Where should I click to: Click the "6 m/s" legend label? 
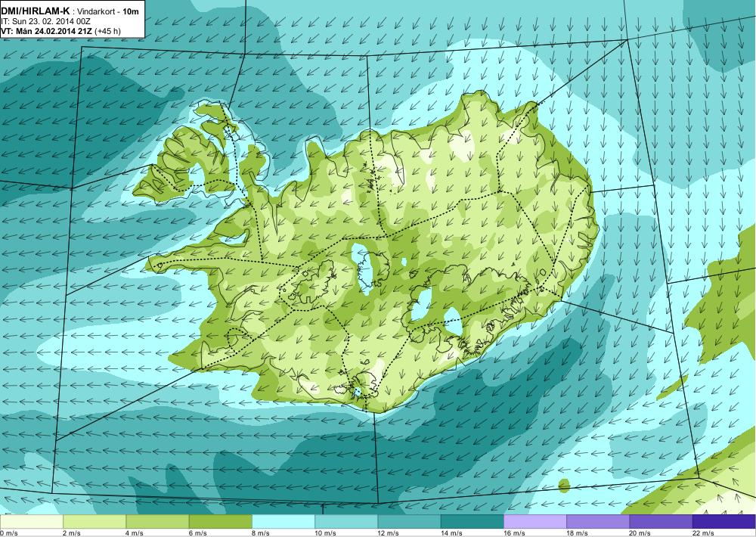197,533
